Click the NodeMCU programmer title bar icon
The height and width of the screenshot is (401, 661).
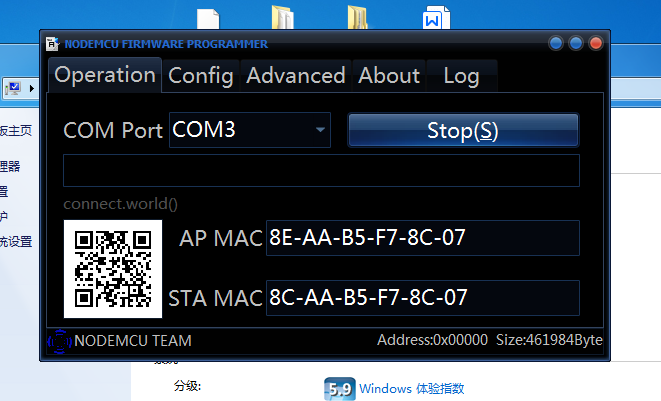pyautogui.click(x=52, y=43)
